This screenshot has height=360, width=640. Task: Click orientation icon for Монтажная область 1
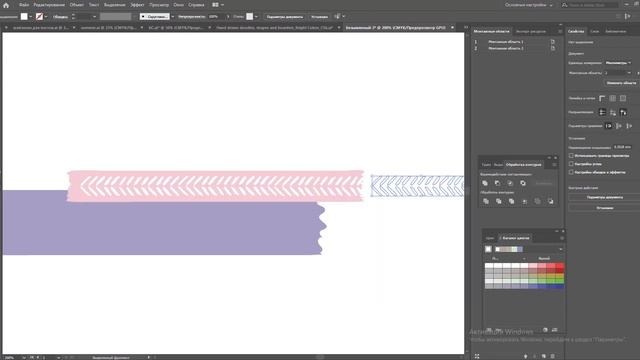[x=553, y=42]
